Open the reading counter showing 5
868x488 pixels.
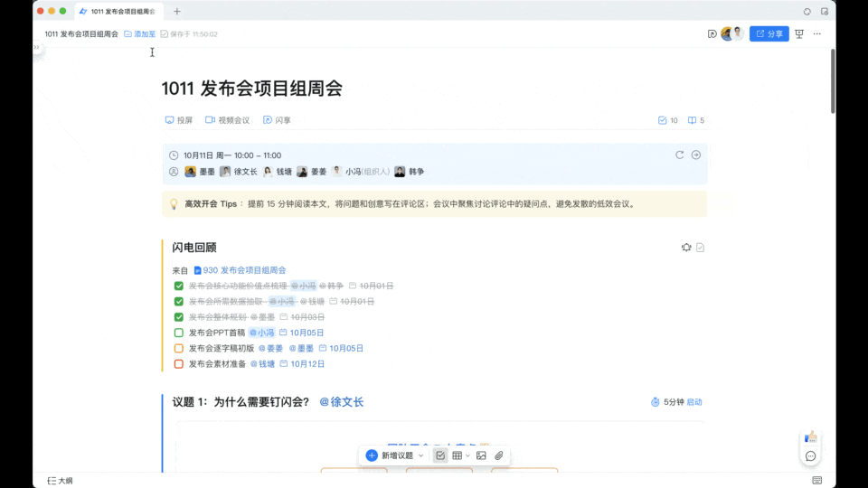[x=696, y=120]
